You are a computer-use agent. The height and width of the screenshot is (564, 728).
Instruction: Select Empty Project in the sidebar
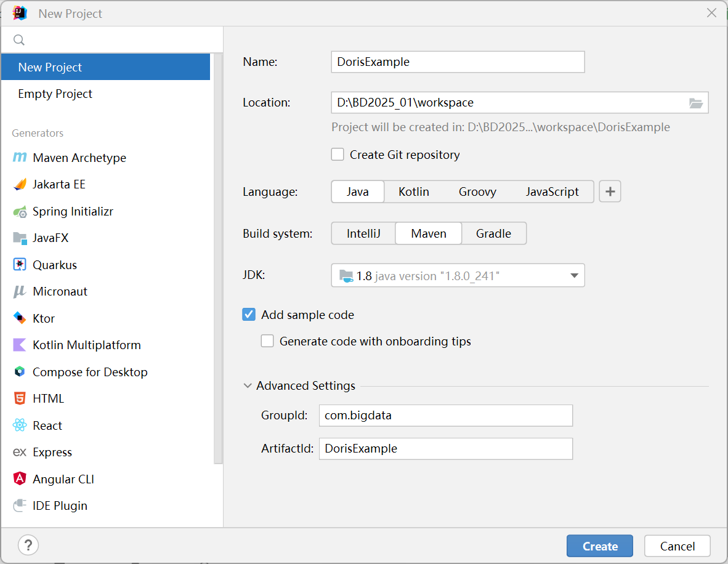pyautogui.click(x=106, y=94)
